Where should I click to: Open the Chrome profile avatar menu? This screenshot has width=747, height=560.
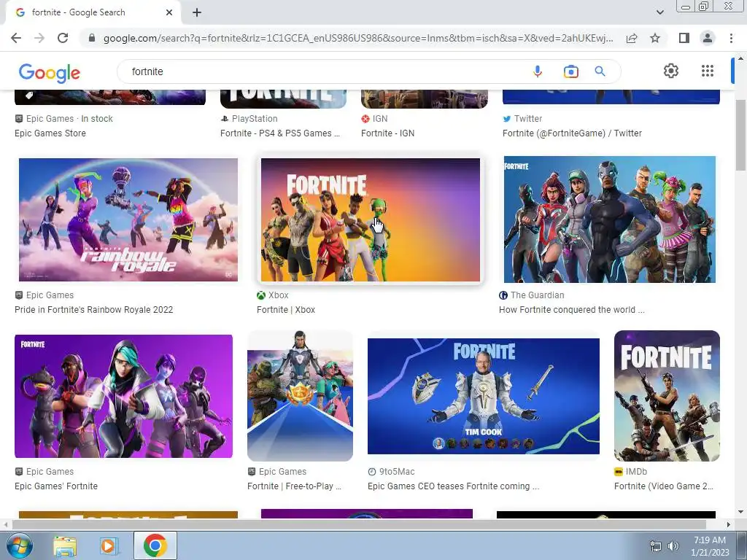[708, 38]
